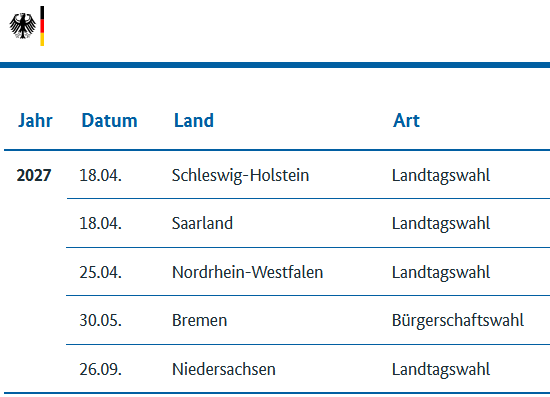Select Landtagswahl in the Saarland row

[441, 224]
